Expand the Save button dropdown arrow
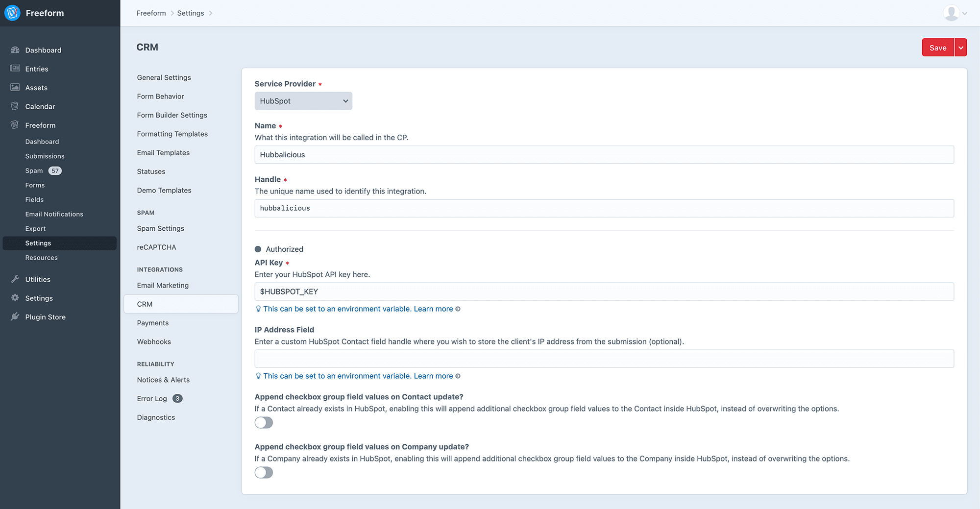980x509 pixels. click(960, 48)
